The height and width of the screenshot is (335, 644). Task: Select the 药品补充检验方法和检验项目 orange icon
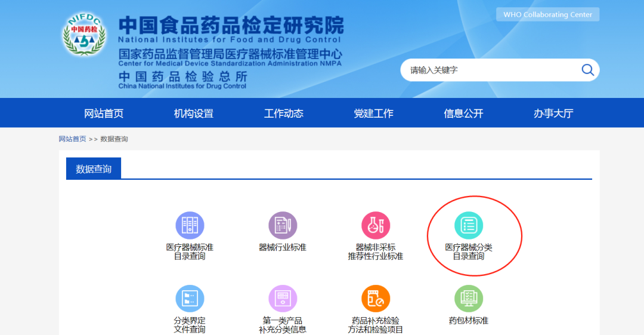(376, 299)
